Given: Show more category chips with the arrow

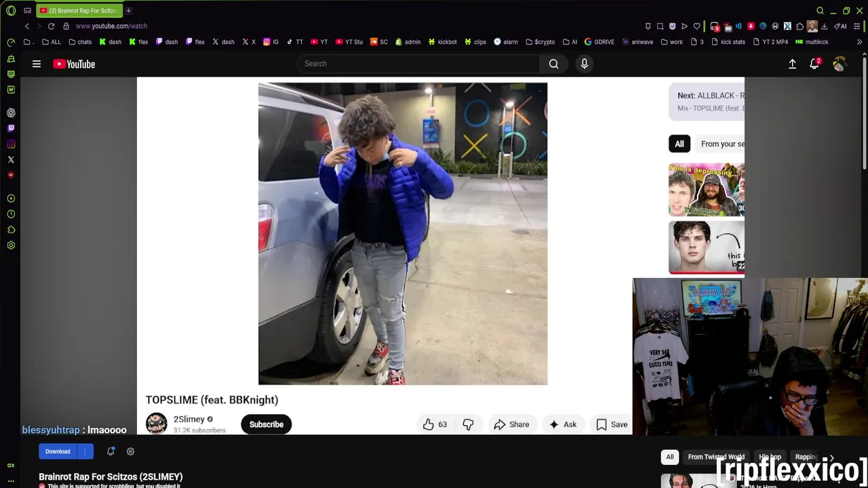Looking at the screenshot, I should pyautogui.click(x=832, y=457).
